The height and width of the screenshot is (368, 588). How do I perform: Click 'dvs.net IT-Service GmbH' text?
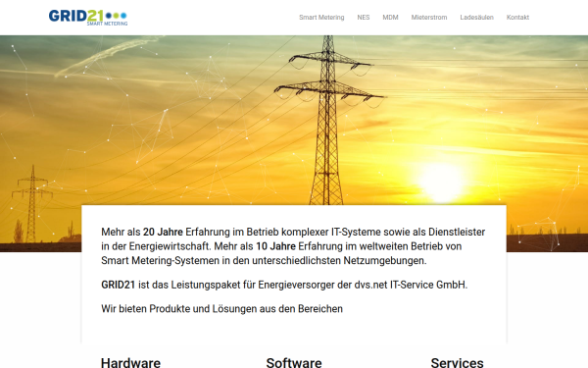410,285
